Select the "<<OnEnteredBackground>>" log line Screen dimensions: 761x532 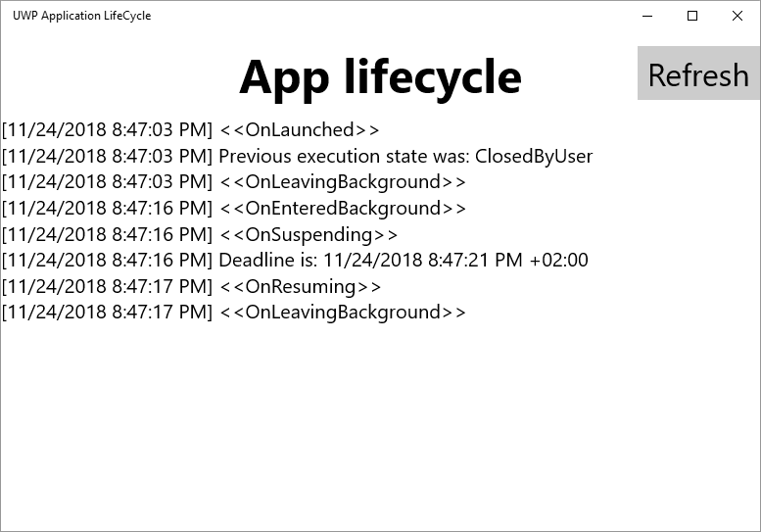[233, 209]
